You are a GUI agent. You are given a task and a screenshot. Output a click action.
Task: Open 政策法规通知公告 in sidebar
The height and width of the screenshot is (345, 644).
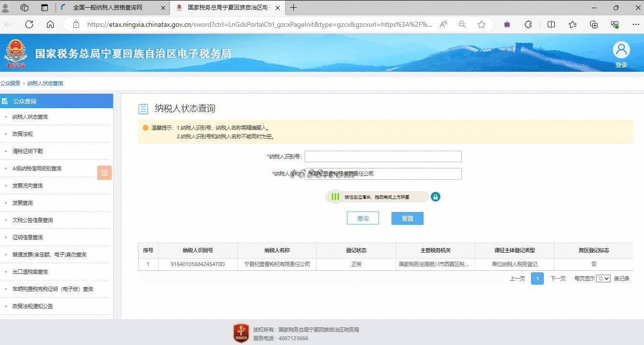33,306
